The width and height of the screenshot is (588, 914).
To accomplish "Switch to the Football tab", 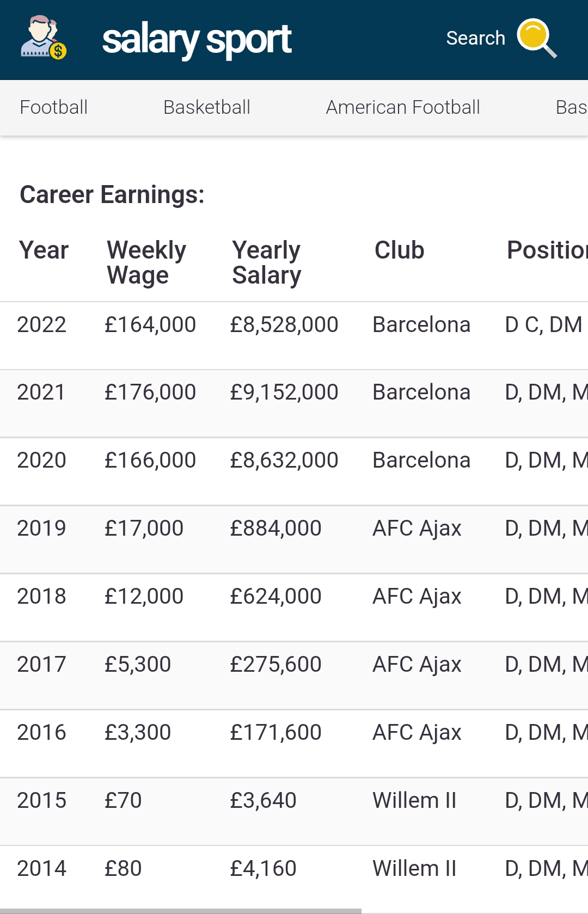I will coord(53,107).
